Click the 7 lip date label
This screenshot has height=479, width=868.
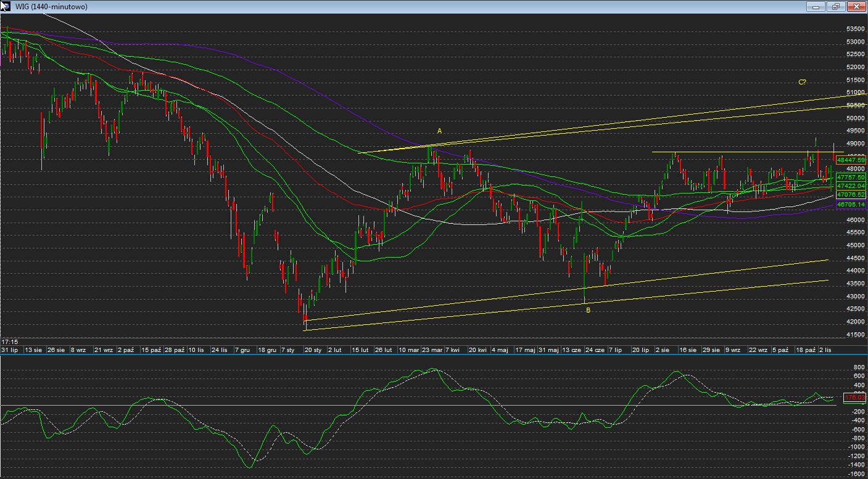pyautogui.click(x=615, y=350)
